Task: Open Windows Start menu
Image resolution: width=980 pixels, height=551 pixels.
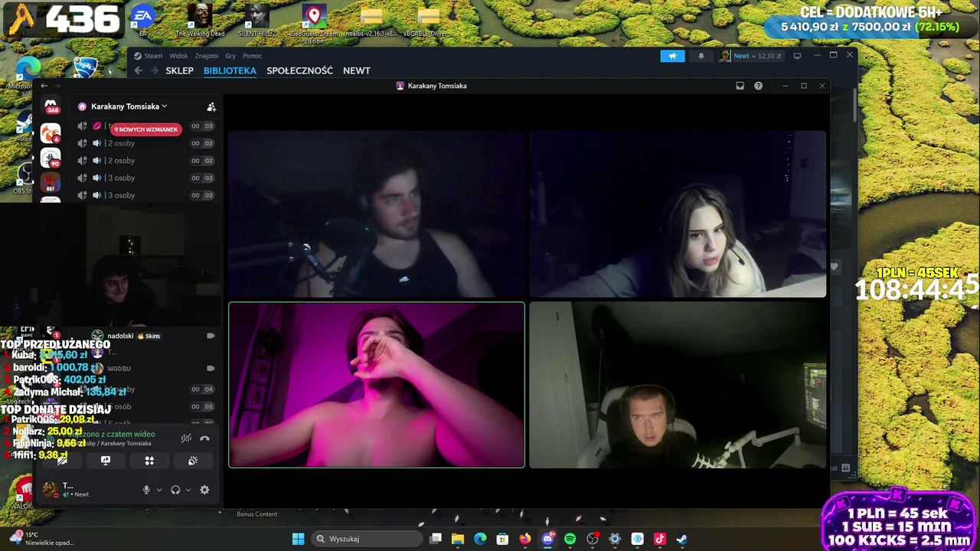Action: point(298,539)
